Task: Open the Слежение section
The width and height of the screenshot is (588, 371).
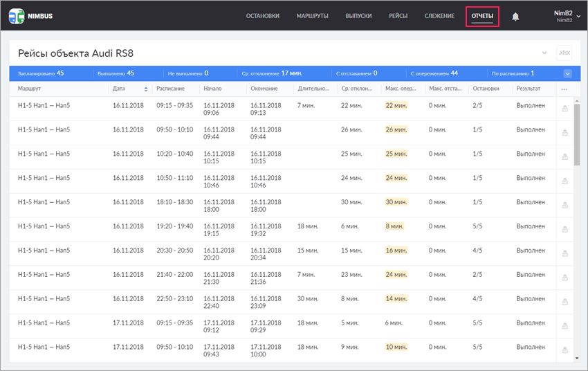Action: coord(439,16)
